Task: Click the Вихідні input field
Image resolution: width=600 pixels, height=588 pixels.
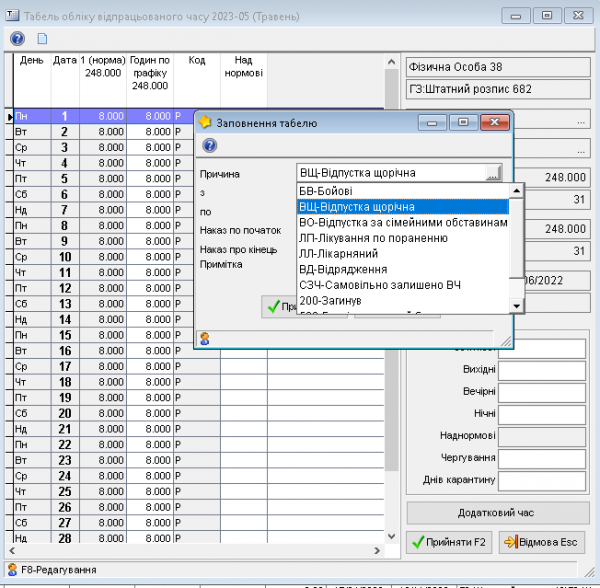Action: (x=544, y=369)
